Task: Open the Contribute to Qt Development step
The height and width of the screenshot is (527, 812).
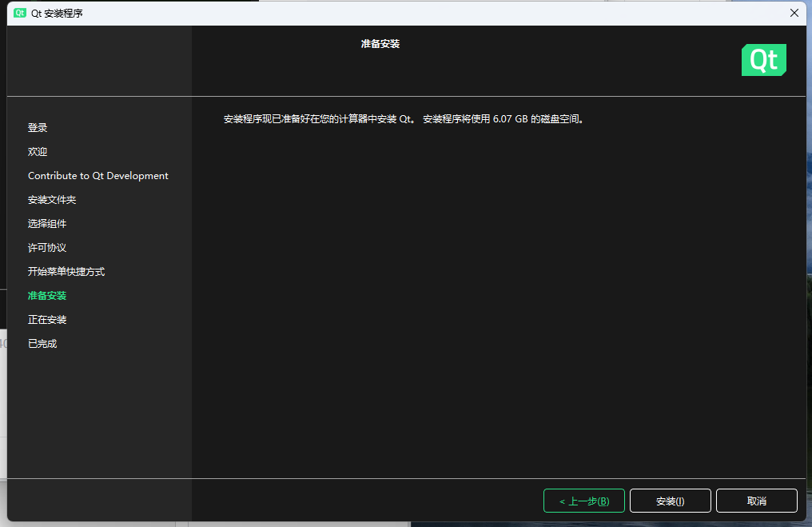Action: 98,175
